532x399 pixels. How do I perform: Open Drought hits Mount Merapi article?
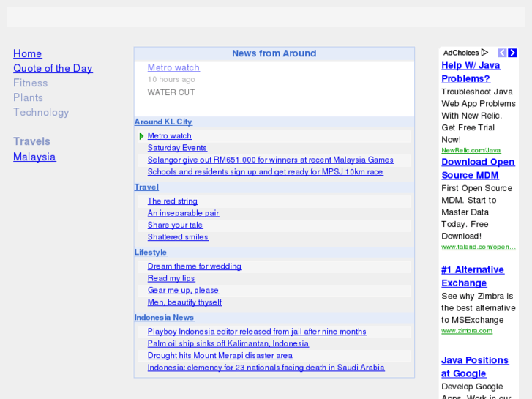click(220, 356)
